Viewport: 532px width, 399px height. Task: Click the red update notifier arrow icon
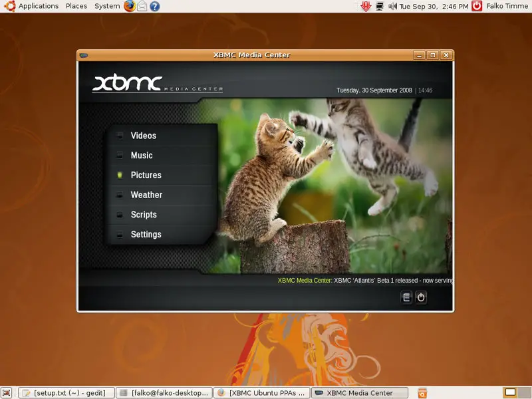pos(366,6)
